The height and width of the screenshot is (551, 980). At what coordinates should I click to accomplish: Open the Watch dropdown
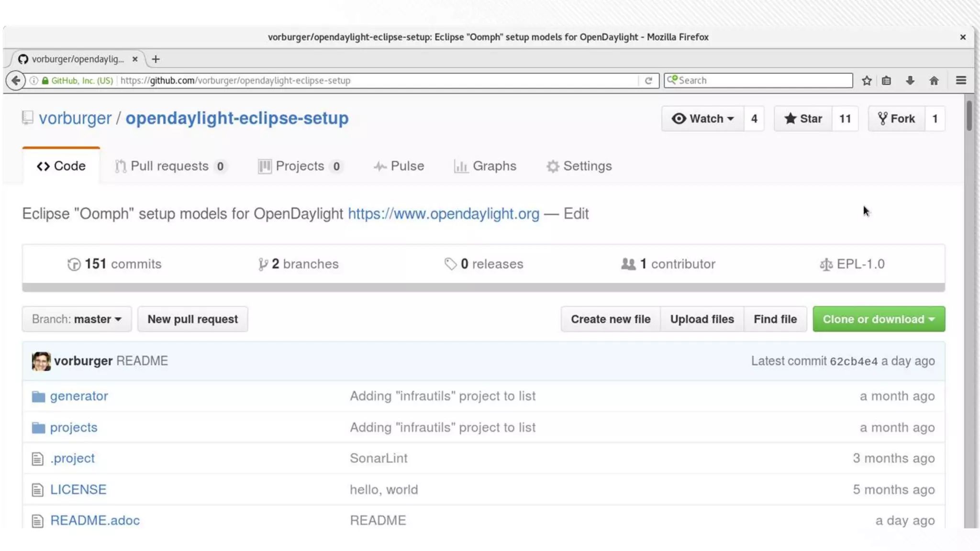pyautogui.click(x=702, y=119)
